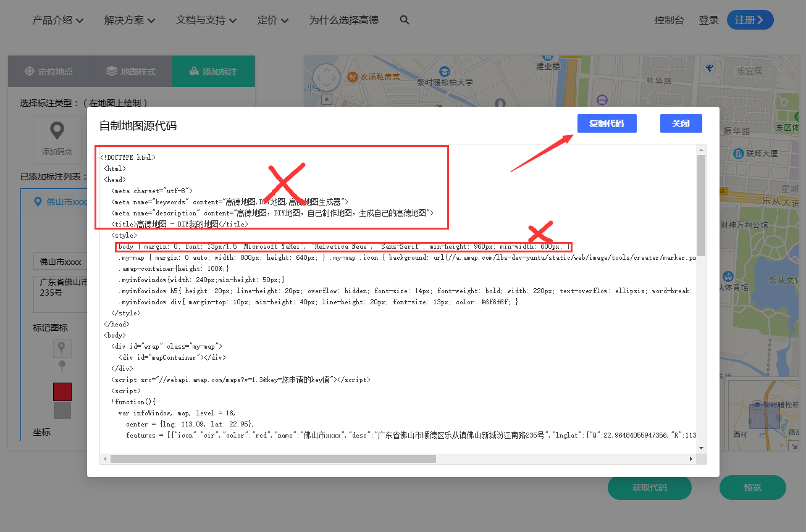Screen dimensions: 806x532
Task: Click the 注册 register button
Action: [x=750, y=20]
